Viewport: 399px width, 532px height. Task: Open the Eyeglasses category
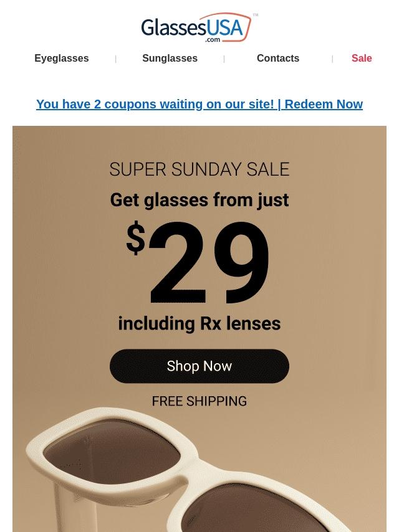pyautogui.click(x=62, y=58)
